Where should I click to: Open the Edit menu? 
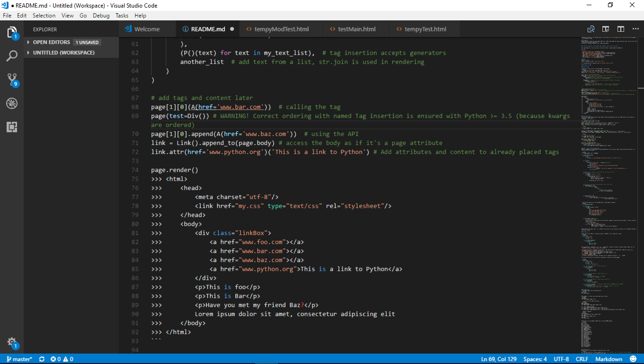[22, 16]
